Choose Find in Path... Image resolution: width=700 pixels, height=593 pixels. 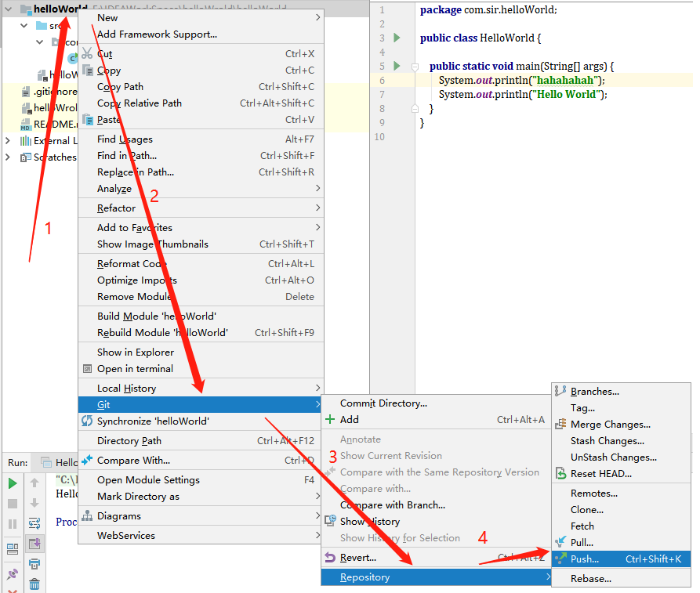pyautogui.click(x=201, y=155)
